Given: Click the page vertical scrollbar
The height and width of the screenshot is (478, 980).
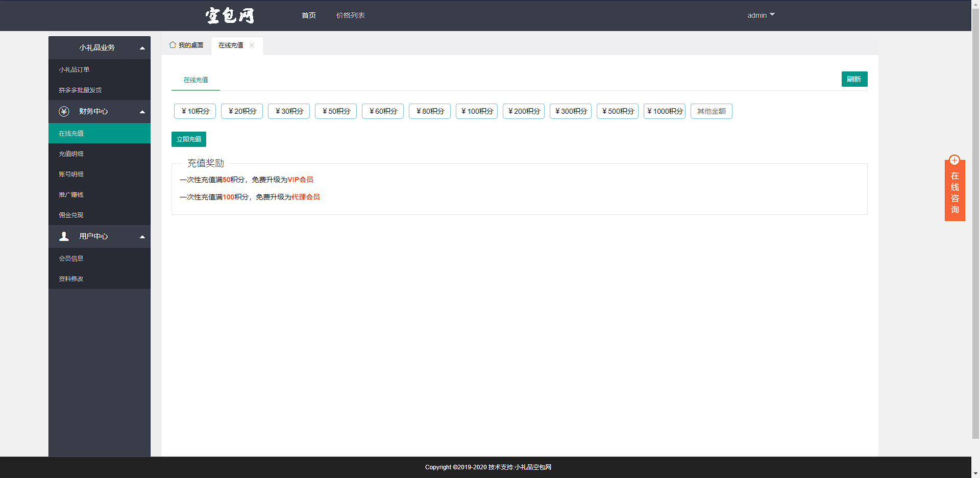Looking at the screenshot, I should tap(975, 223).
